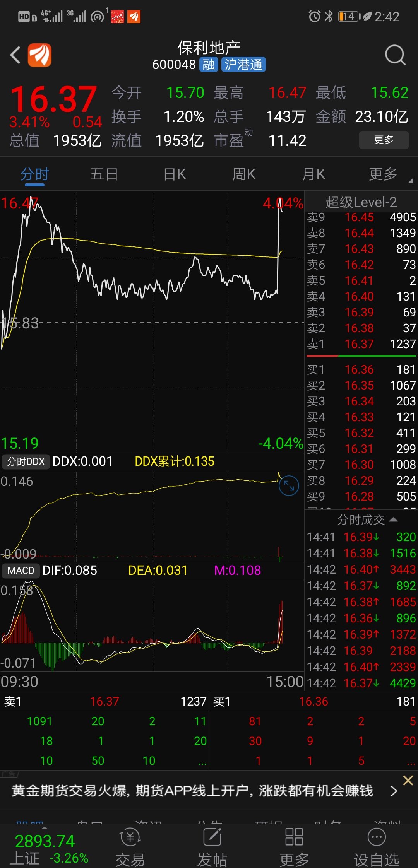Tap 设自选 add to watchlist icon

pos(376,847)
